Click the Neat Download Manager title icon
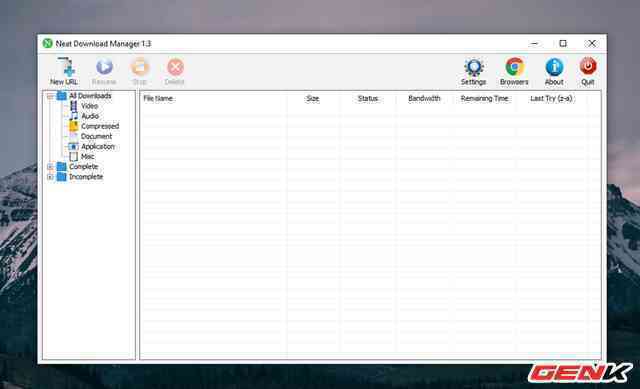This screenshot has height=389, width=640. [x=47, y=43]
